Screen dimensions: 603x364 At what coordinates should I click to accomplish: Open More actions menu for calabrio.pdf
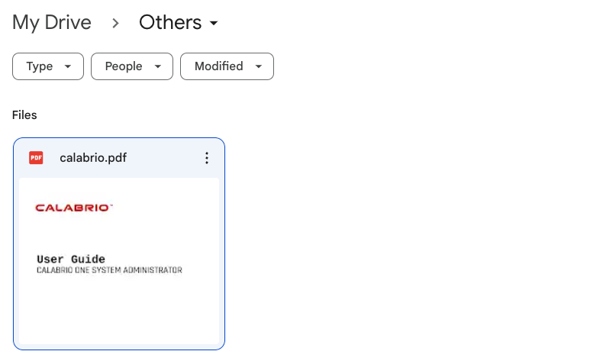pyautogui.click(x=206, y=158)
